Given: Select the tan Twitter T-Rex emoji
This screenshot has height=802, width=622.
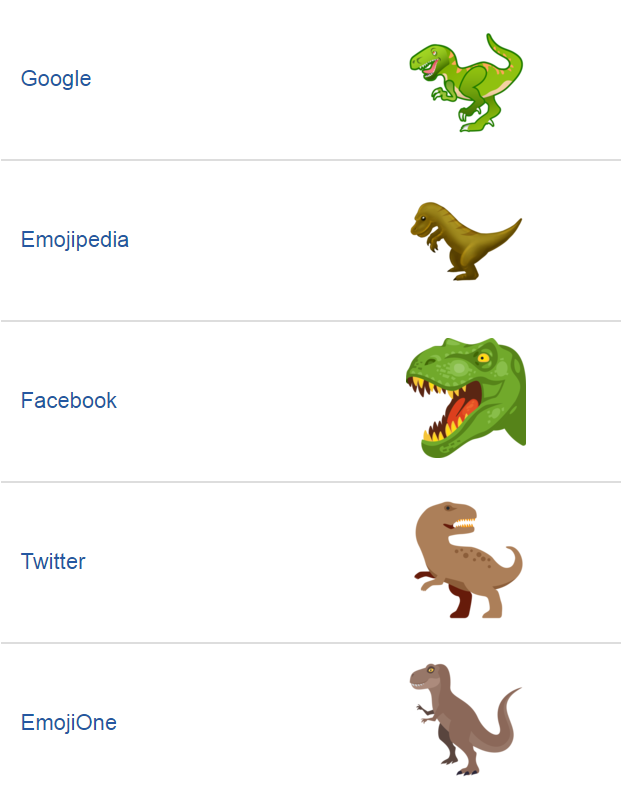Looking at the screenshot, I should (467, 560).
